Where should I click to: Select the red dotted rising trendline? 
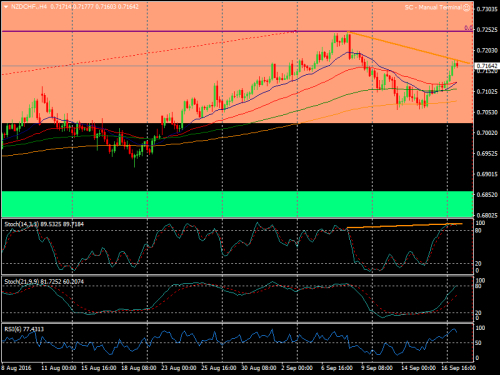148,53
